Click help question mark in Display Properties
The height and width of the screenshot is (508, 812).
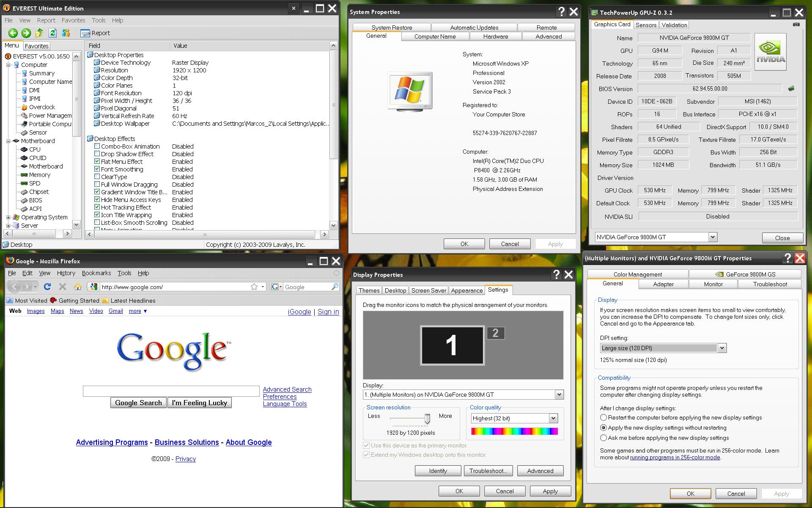557,275
